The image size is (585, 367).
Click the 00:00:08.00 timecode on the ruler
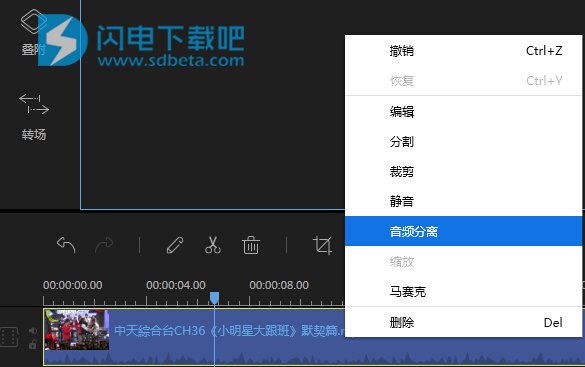click(279, 285)
